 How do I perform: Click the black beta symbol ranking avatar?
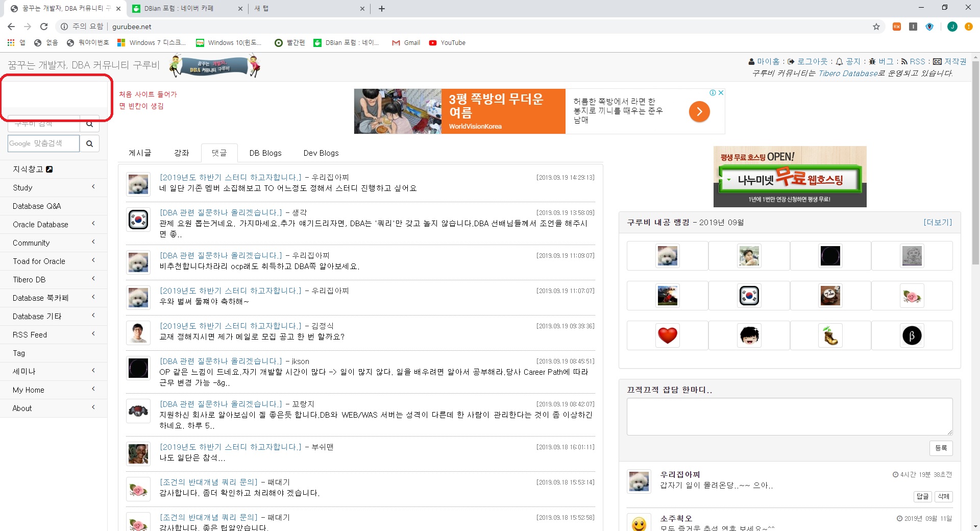coord(912,335)
